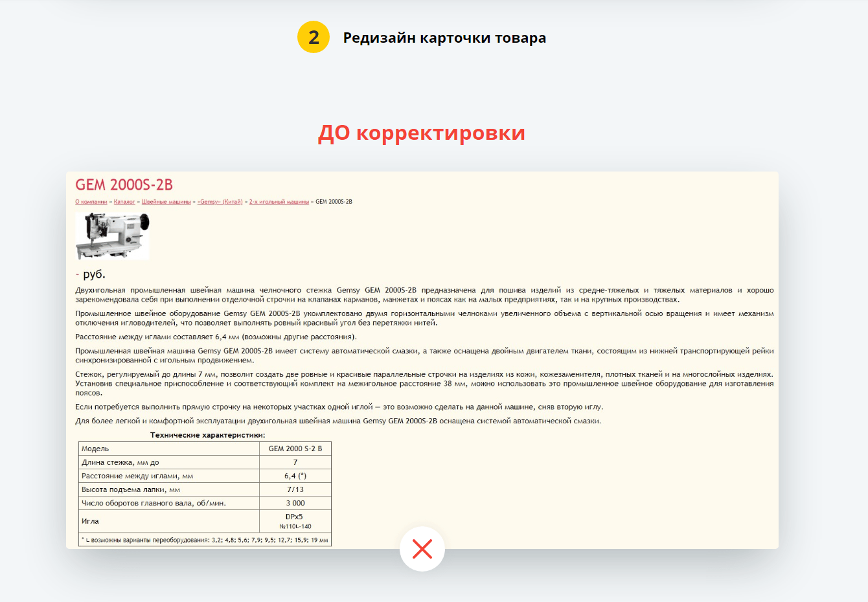Open the sewing machine product thumbnail
Image resolution: width=868 pixels, height=602 pixels.
coord(112,236)
